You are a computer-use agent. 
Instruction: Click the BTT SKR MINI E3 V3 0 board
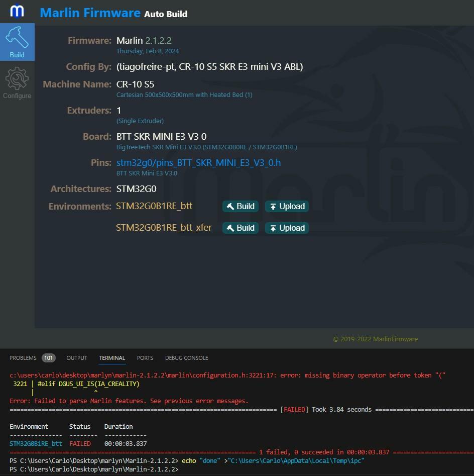pyautogui.click(x=161, y=137)
